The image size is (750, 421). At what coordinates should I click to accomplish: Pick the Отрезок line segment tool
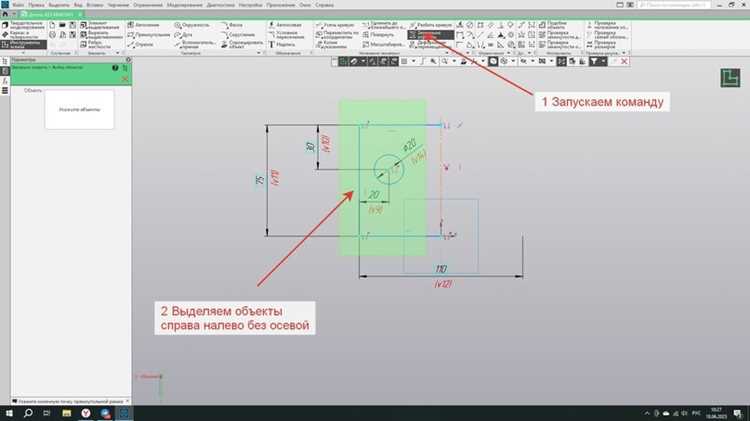141,44
